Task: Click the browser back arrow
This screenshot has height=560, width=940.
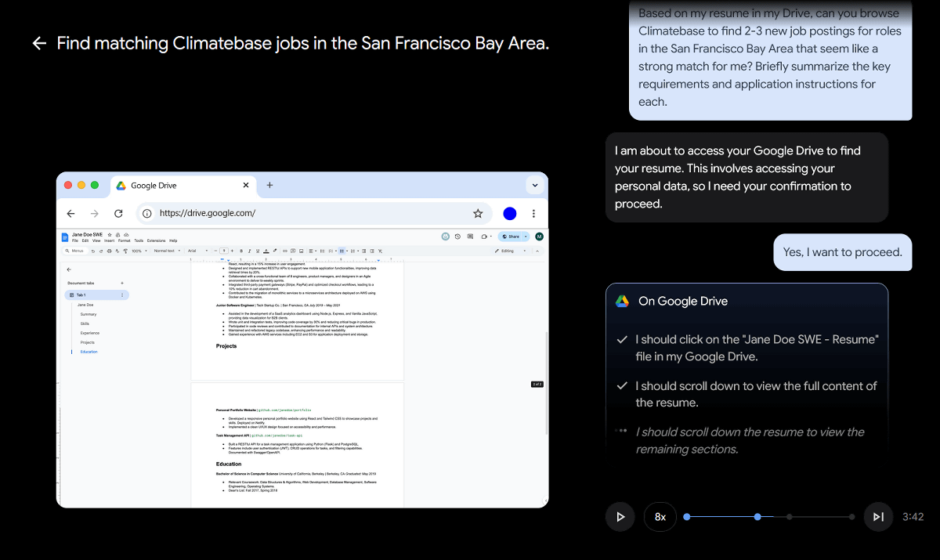Action: [x=70, y=213]
